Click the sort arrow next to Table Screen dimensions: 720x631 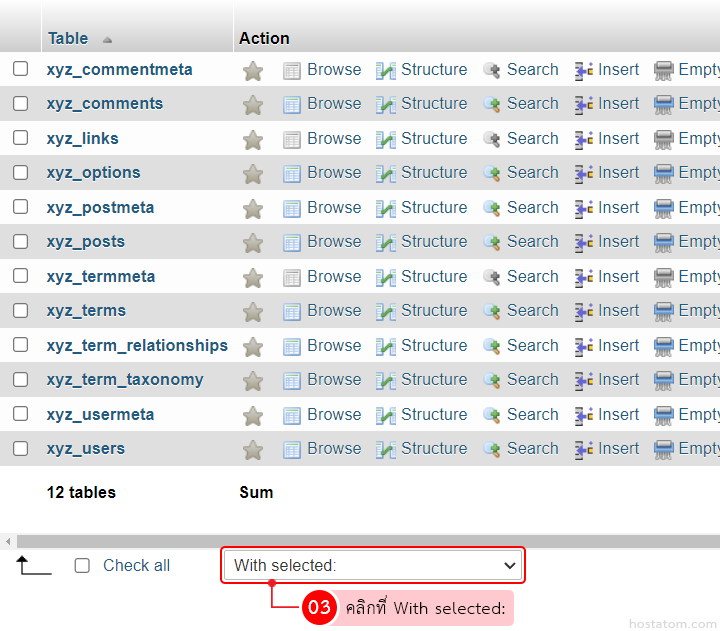pos(107,40)
